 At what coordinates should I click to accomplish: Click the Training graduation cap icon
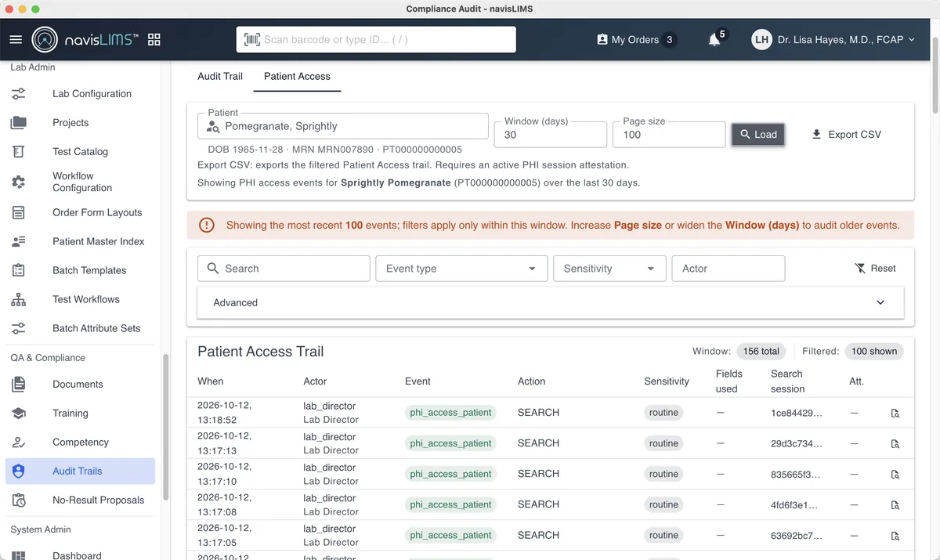19,414
